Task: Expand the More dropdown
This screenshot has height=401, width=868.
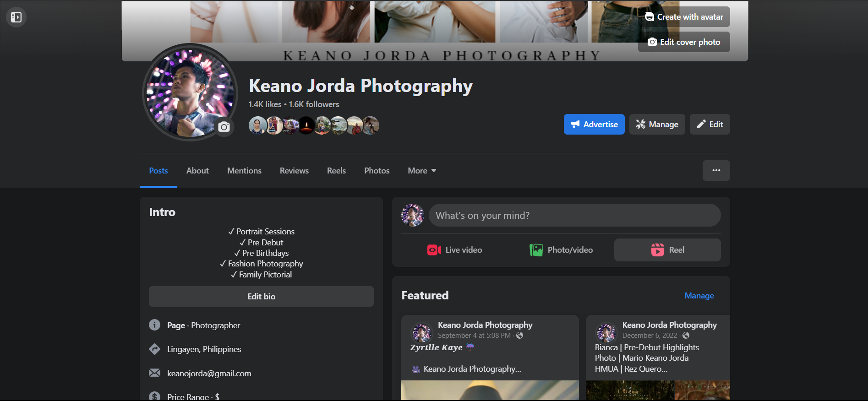Action: 422,171
